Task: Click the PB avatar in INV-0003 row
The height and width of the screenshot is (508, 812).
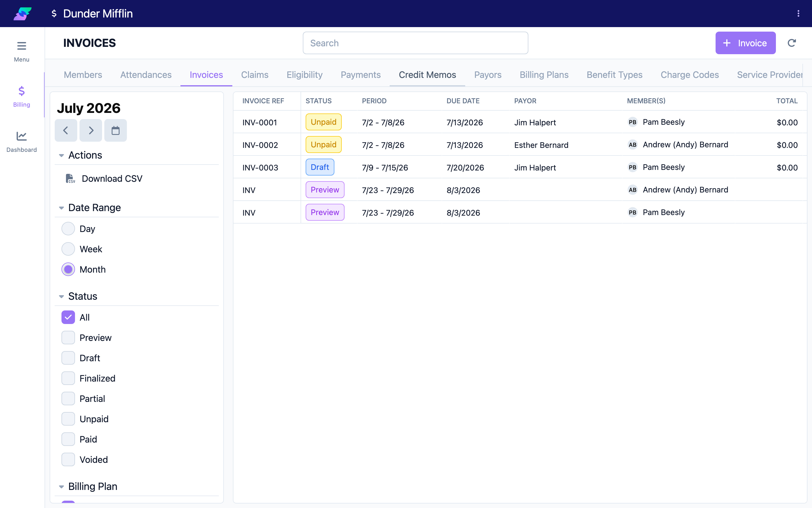Action: (632, 167)
